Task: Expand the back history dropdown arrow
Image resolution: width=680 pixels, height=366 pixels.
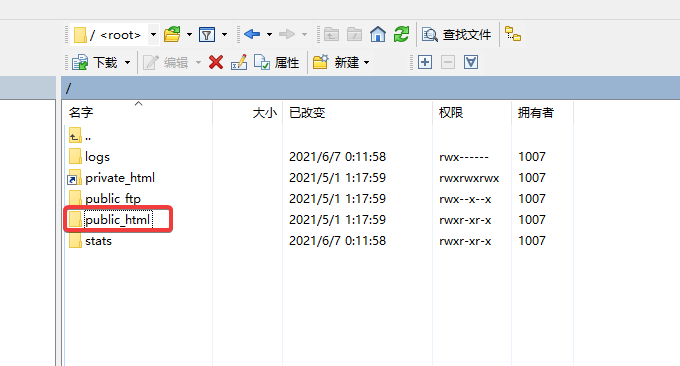Action: click(269, 34)
